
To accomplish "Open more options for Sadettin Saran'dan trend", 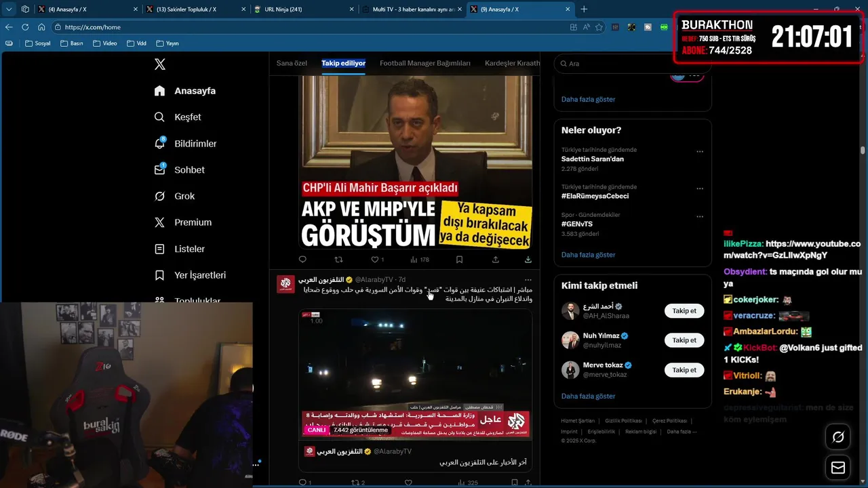I will (x=700, y=151).
